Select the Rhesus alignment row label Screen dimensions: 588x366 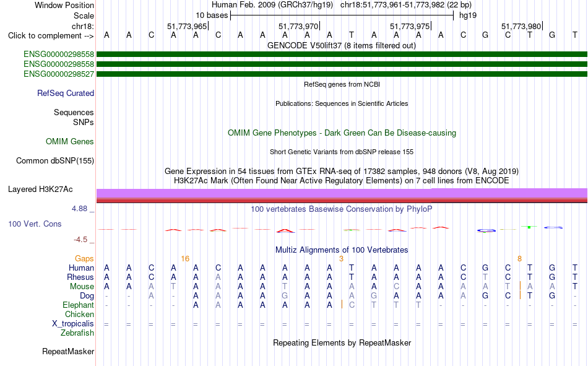80,277
